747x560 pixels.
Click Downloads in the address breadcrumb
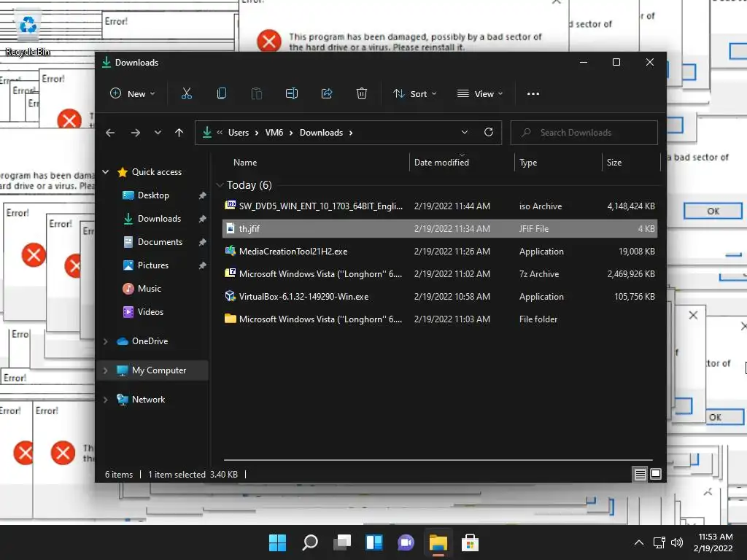[x=321, y=133]
